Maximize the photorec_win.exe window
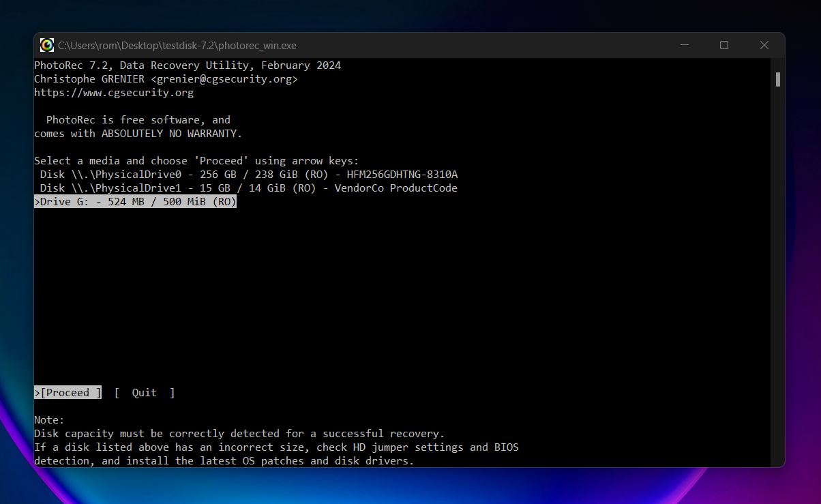Screen dimensions: 821x504 pos(724,46)
